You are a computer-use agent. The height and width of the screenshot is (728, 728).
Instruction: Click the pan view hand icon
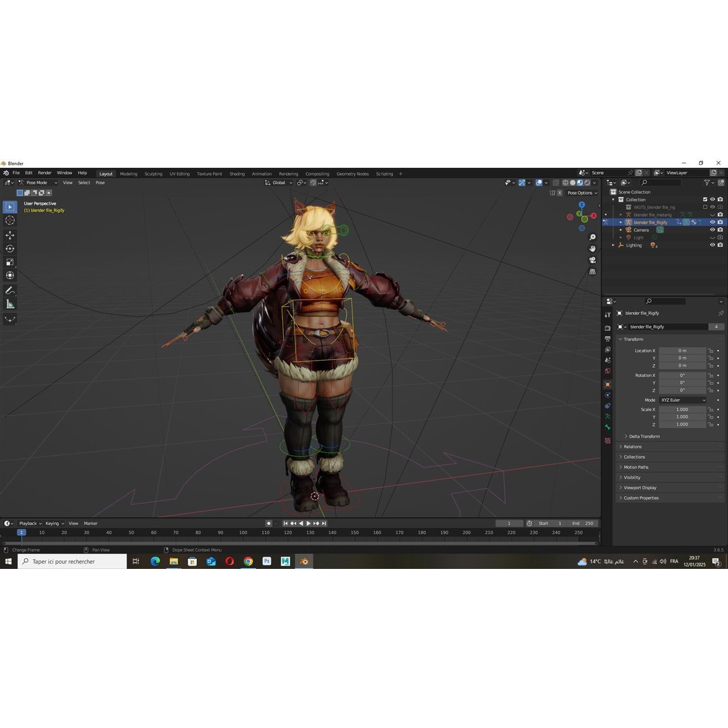[x=593, y=248]
